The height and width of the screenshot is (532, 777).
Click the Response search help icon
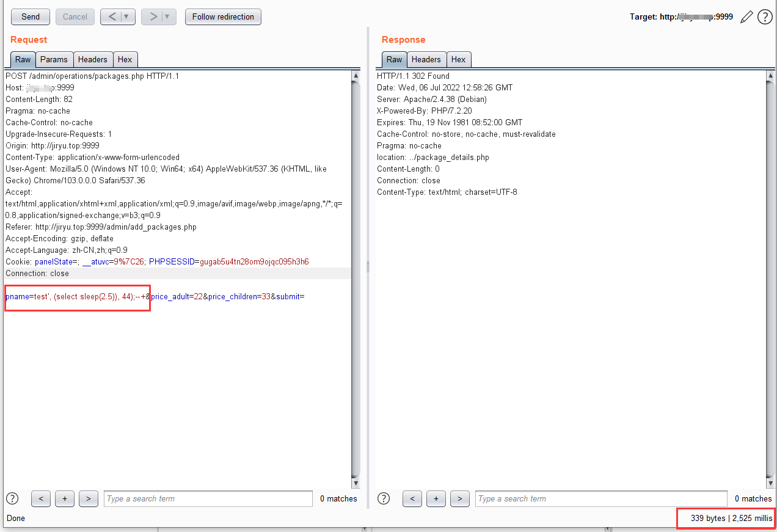click(384, 498)
